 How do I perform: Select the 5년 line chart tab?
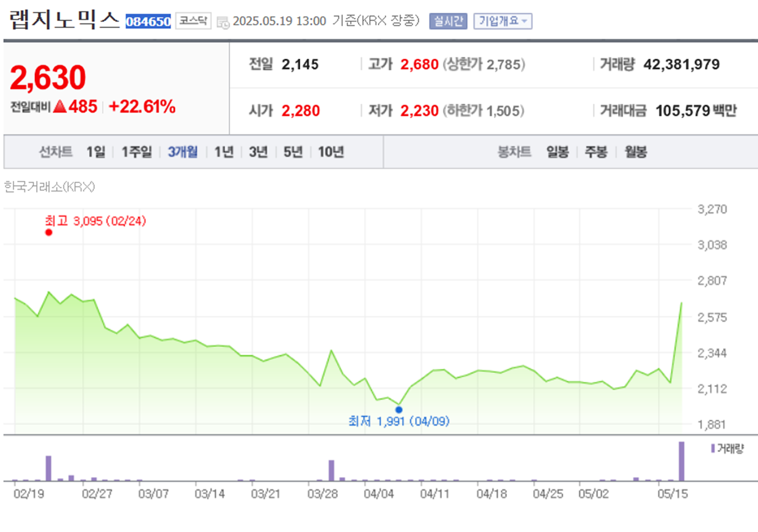(x=293, y=152)
